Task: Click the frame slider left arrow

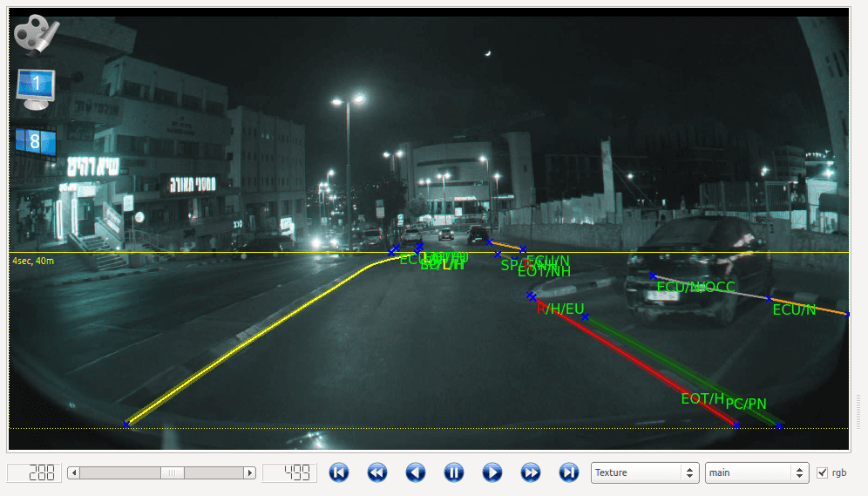Action: click(x=73, y=472)
